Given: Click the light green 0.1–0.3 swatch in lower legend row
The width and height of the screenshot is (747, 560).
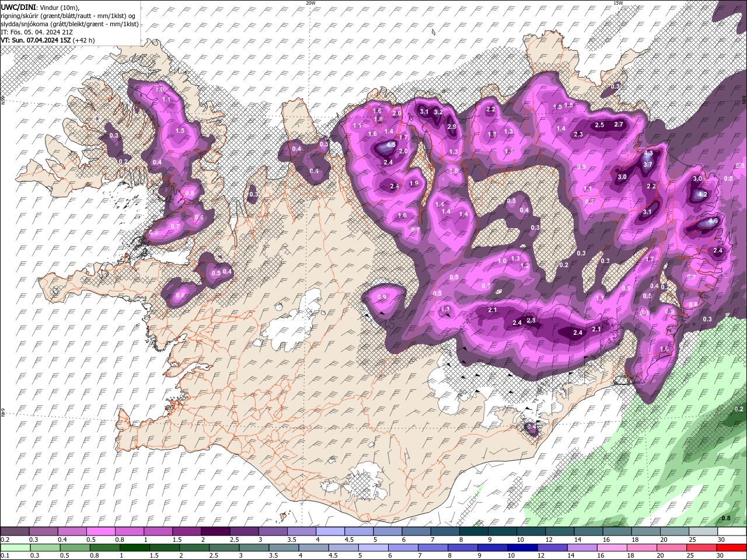Looking at the screenshot, I should tap(15, 547).
